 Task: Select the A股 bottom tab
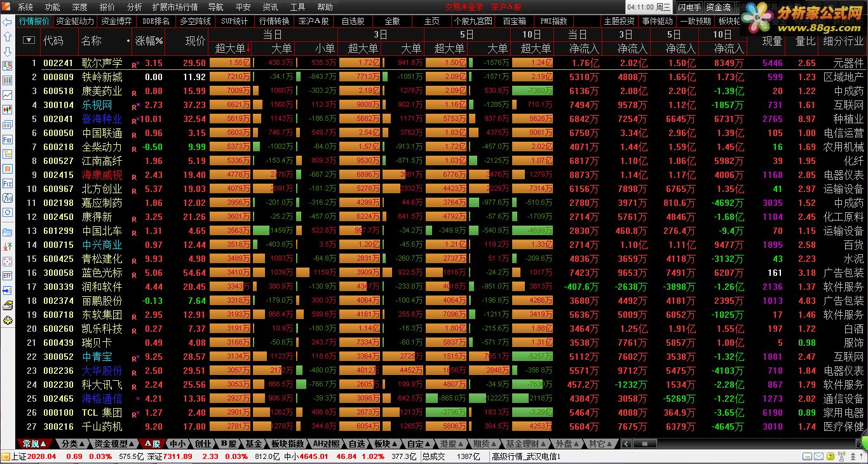[x=152, y=444]
